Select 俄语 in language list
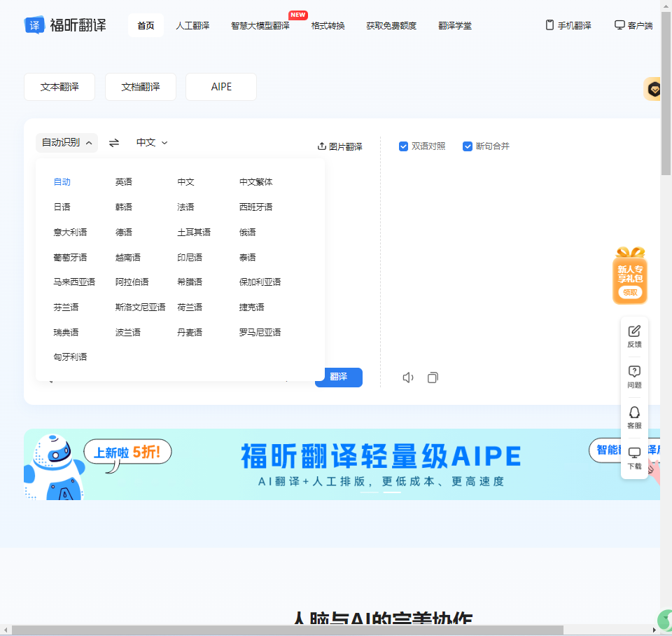The width and height of the screenshot is (672, 636). tap(247, 233)
